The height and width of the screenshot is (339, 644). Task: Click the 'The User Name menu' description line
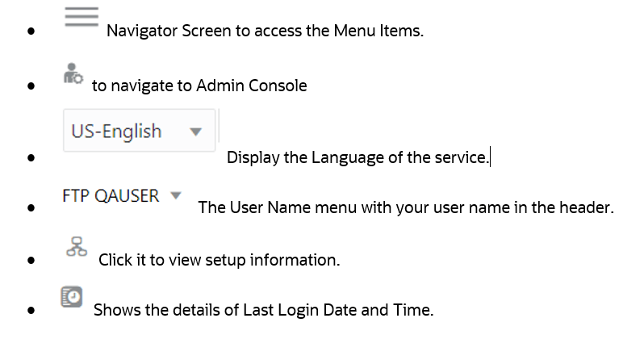[406, 207]
